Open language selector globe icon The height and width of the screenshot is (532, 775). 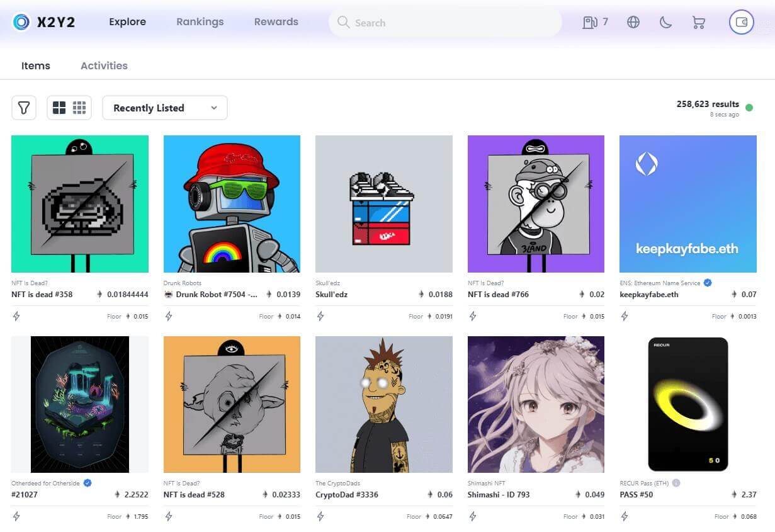click(x=633, y=22)
